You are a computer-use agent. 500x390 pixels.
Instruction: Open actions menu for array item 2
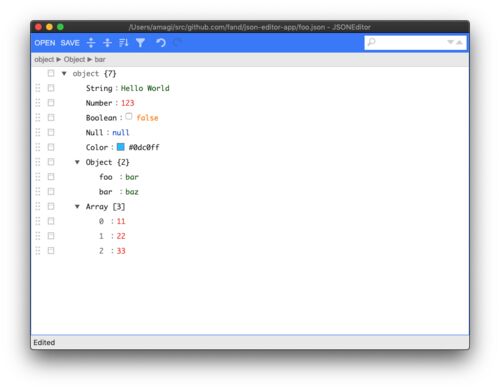[51, 251]
